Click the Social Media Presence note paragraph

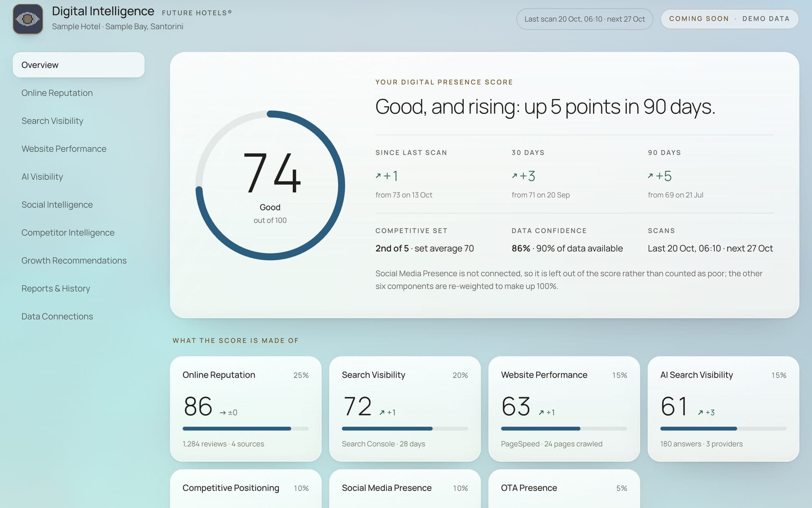569,280
